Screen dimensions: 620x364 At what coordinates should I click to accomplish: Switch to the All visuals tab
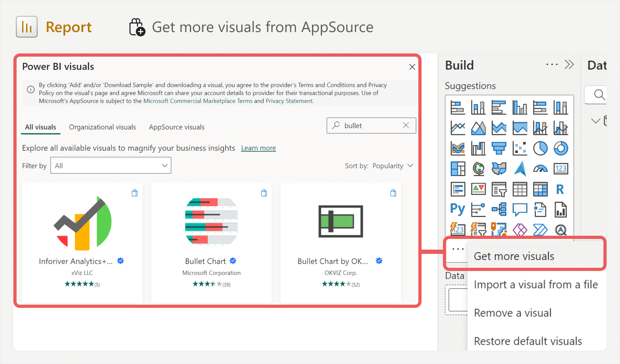[x=40, y=127]
